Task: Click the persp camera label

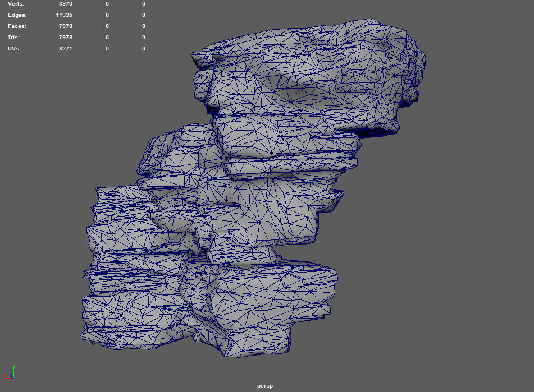Action: click(265, 386)
